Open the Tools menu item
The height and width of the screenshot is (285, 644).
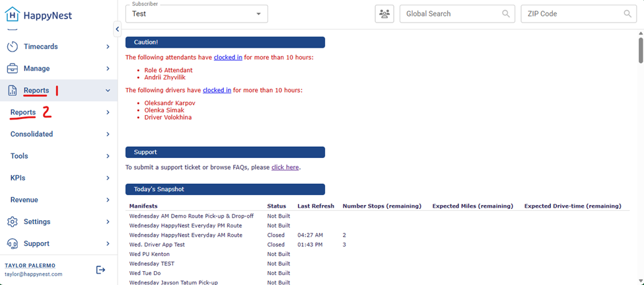(x=19, y=156)
